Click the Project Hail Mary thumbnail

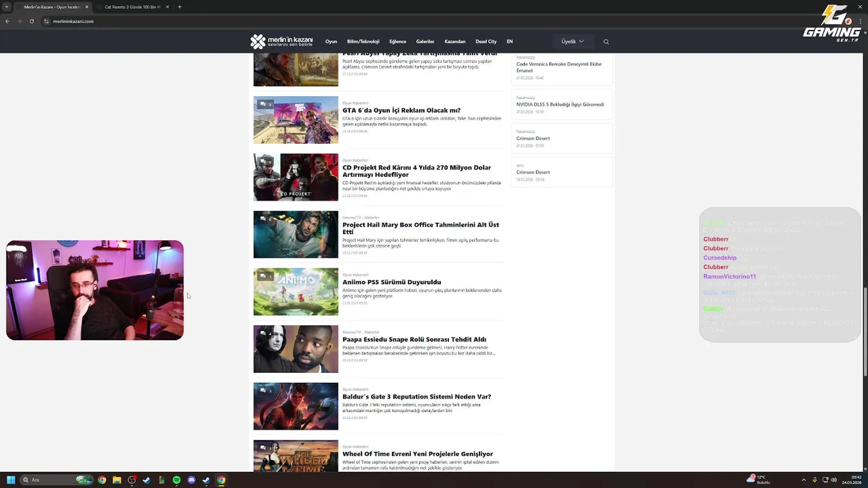coord(296,235)
